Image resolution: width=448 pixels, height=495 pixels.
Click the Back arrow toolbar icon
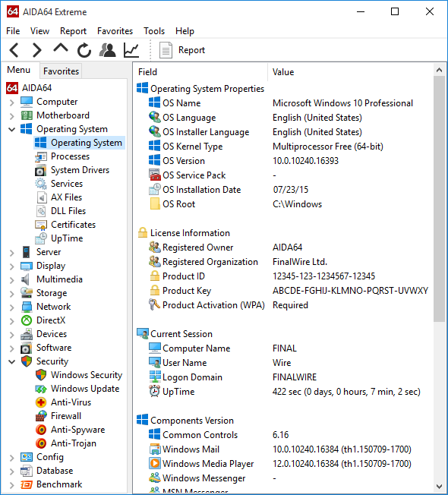(x=14, y=50)
